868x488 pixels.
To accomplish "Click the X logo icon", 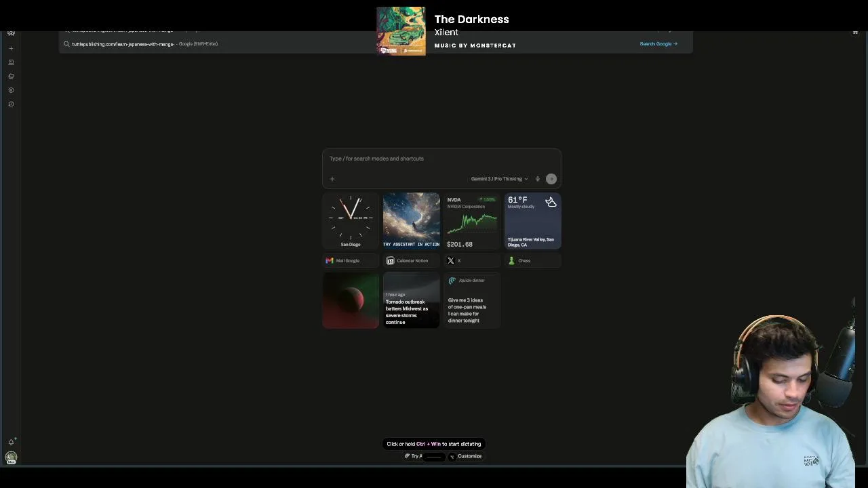I will pos(451,260).
